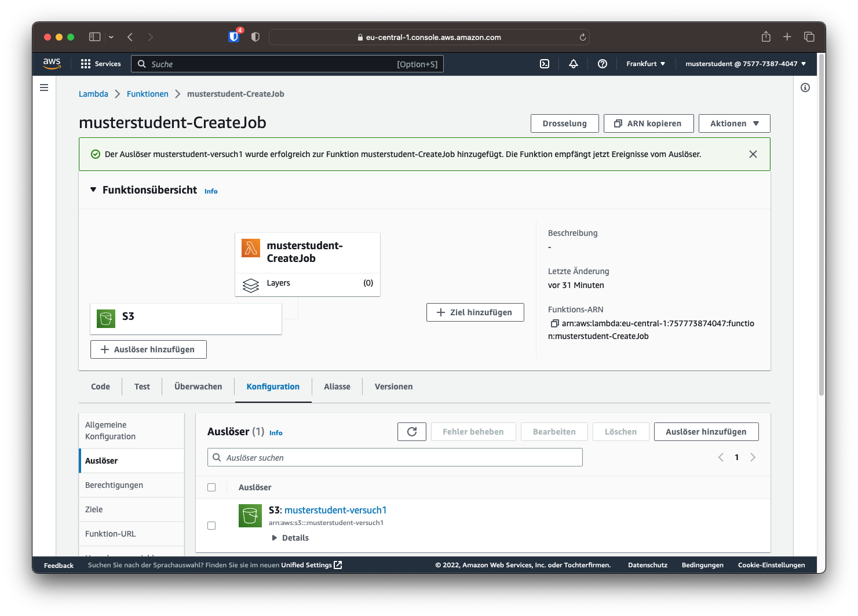This screenshot has width=858, height=616.
Task: Open Info link next to Funktionsübersicht
Action: 211,191
